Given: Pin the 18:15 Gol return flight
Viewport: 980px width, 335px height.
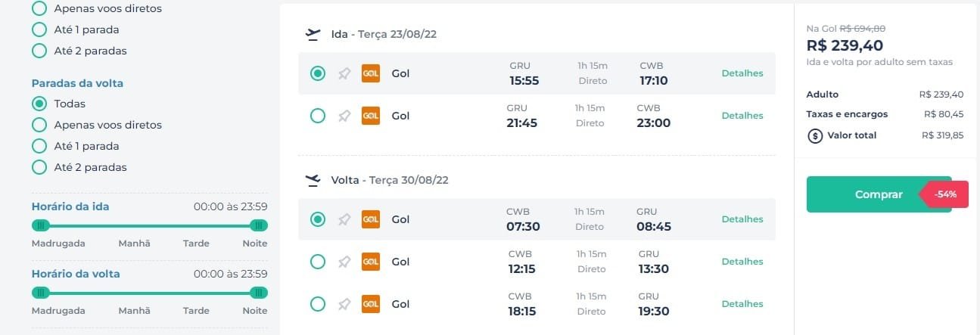Looking at the screenshot, I should tap(344, 304).
